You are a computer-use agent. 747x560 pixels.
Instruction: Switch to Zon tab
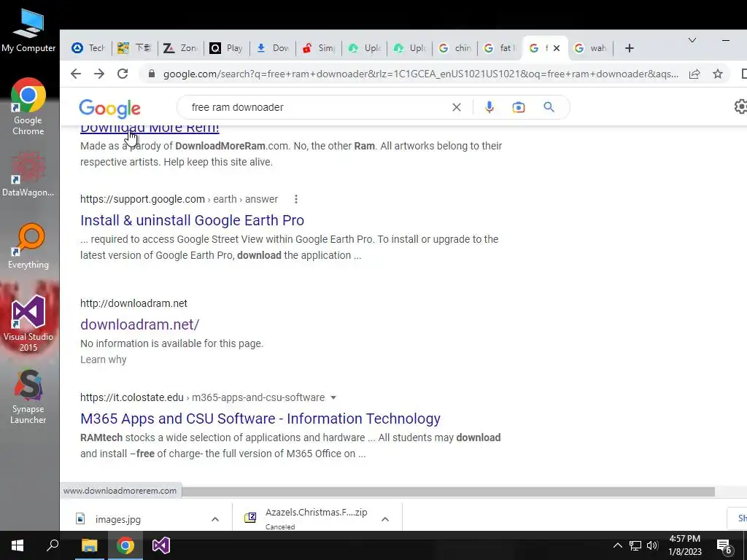pyautogui.click(x=181, y=48)
